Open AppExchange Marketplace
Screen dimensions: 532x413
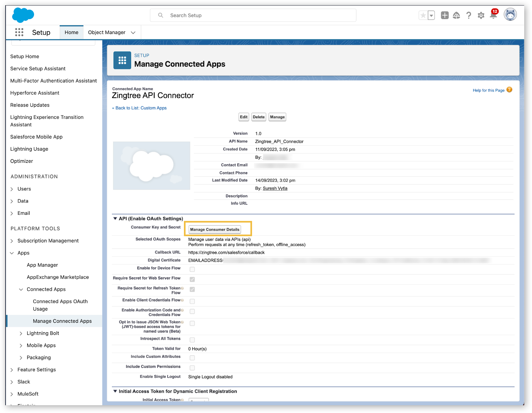tap(58, 277)
